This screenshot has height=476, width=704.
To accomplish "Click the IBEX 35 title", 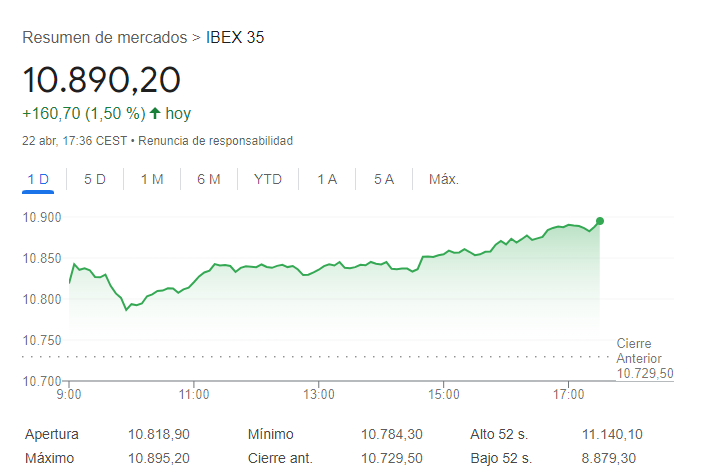I will [235, 38].
